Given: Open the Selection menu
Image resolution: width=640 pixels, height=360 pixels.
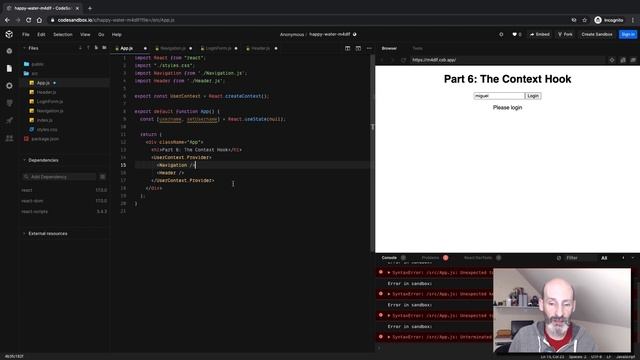Looking at the screenshot, I should 63,35.
